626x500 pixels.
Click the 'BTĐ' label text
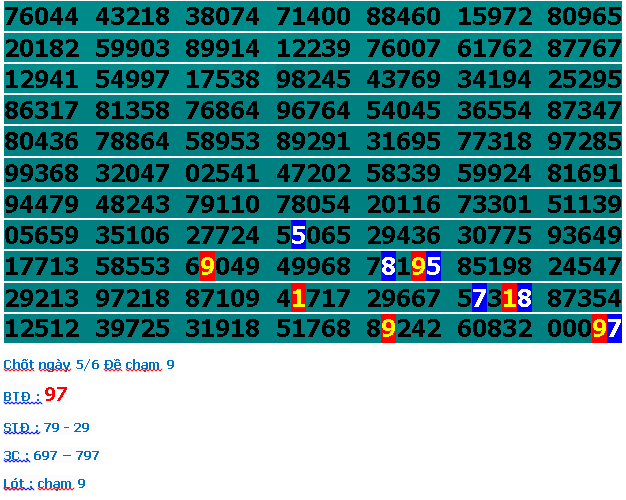tap(20, 397)
